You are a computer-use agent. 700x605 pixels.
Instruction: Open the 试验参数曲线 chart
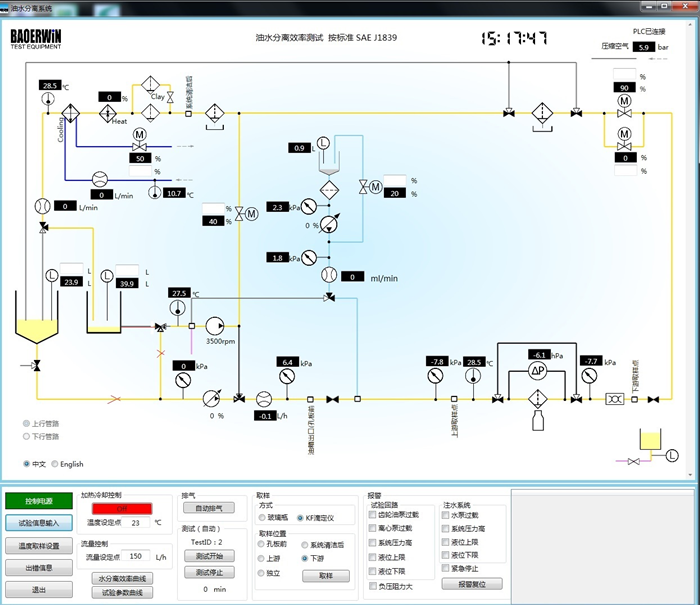[122, 593]
